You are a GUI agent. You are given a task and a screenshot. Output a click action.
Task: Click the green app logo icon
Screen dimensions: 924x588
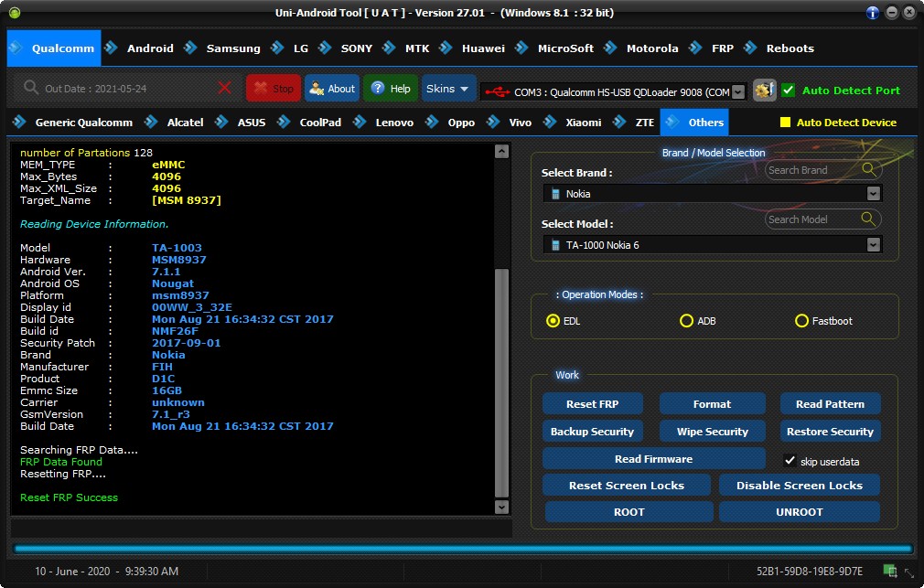click(15, 13)
